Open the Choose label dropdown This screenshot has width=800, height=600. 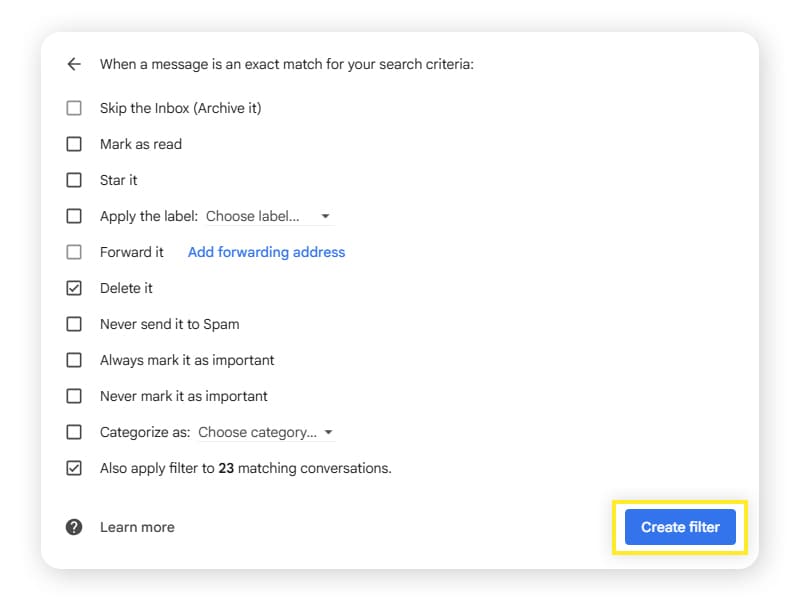[x=268, y=216]
